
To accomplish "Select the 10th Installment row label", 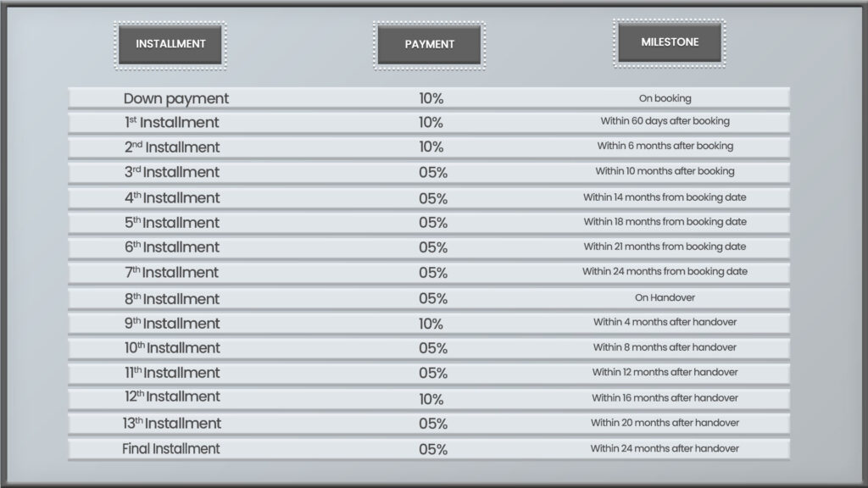I will pos(172,348).
